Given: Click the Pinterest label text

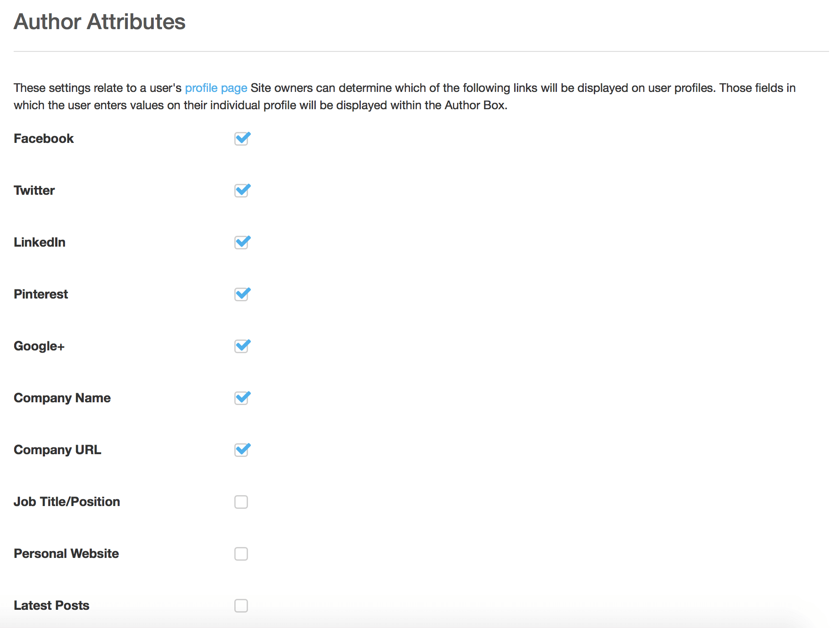Looking at the screenshot, I should tap(40, 294).
